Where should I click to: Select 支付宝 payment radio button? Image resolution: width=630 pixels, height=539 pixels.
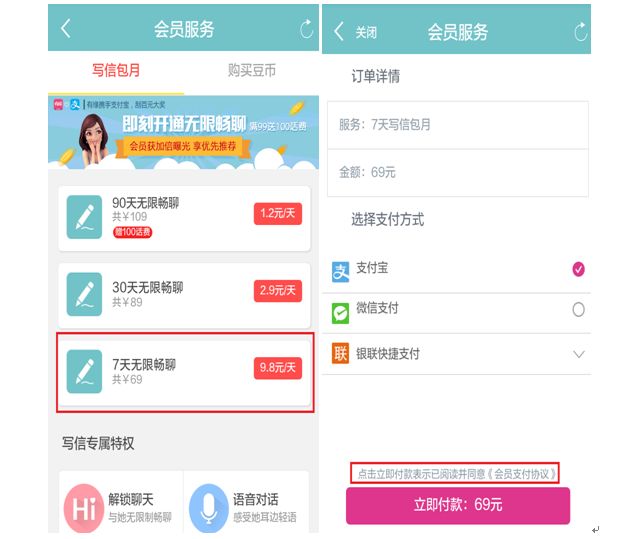pos(578,269)
